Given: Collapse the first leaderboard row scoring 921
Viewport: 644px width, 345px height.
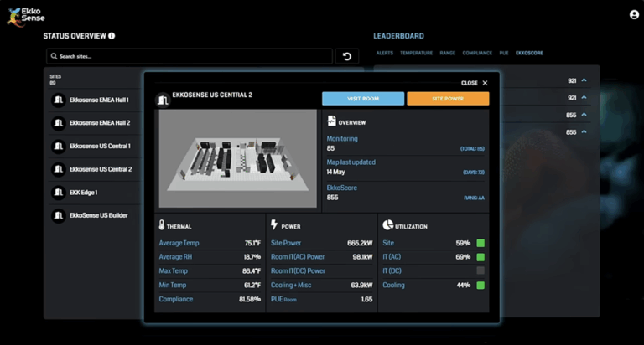Looking at the screenshot, I should coord(584,80).
